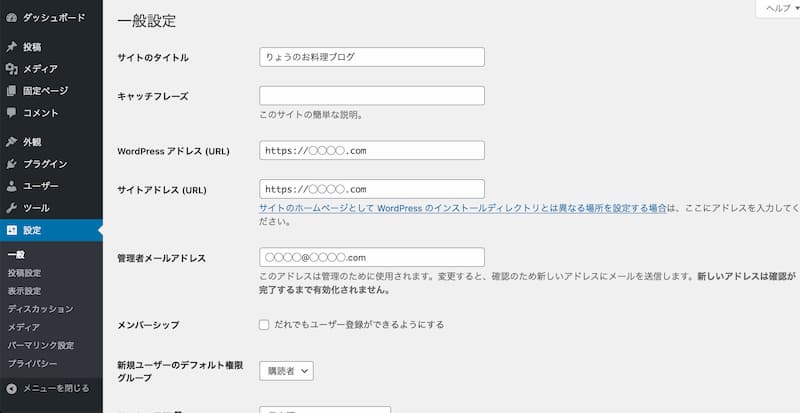Viewport: 800px width, 413px height.
Task: Click the サイトアドレス URL field
Action: (x=372, y=189)
